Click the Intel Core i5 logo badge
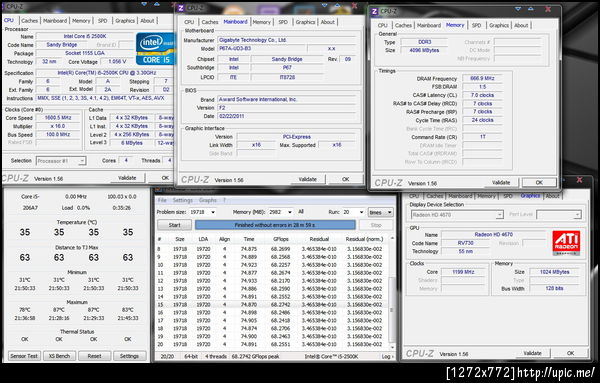Viewport: 600px width, 383px height. tap(156, 49)
